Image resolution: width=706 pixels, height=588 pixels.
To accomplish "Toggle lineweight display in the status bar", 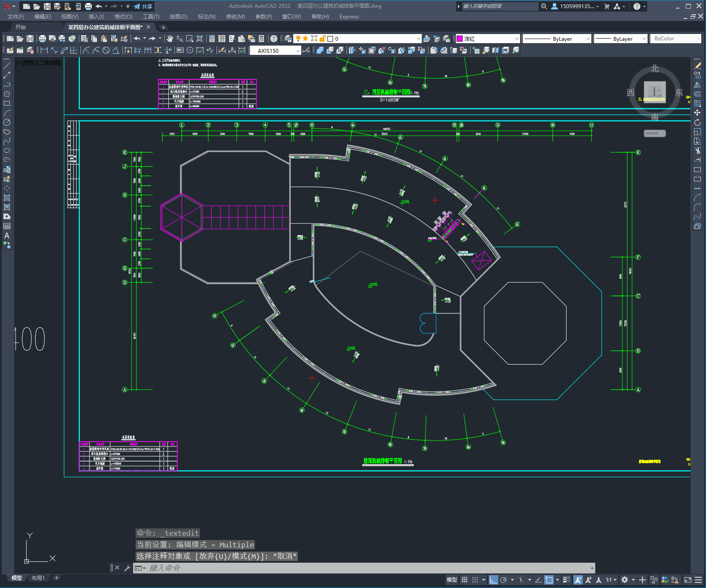I will (x=567, y=580).
